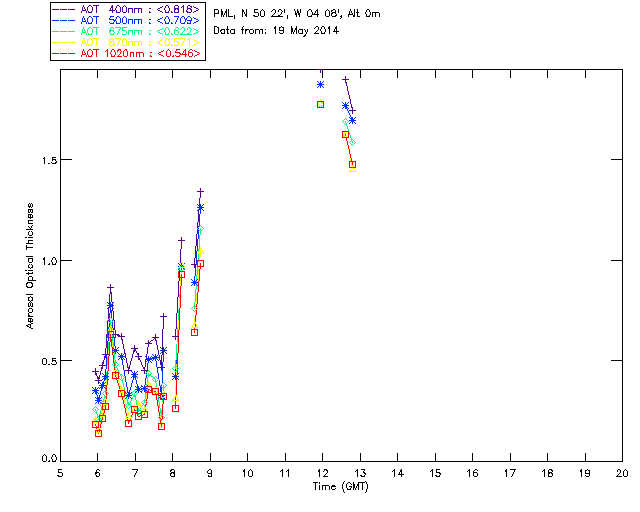Click the isolated blue 500nm star near 12 GMT
The height and width of the screenshot is (512, 640).
(320, 85)
